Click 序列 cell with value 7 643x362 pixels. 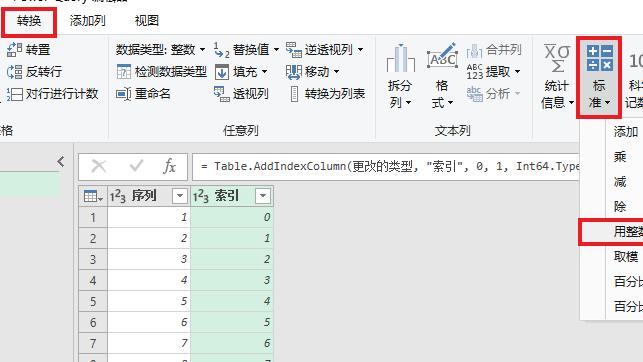149,343
